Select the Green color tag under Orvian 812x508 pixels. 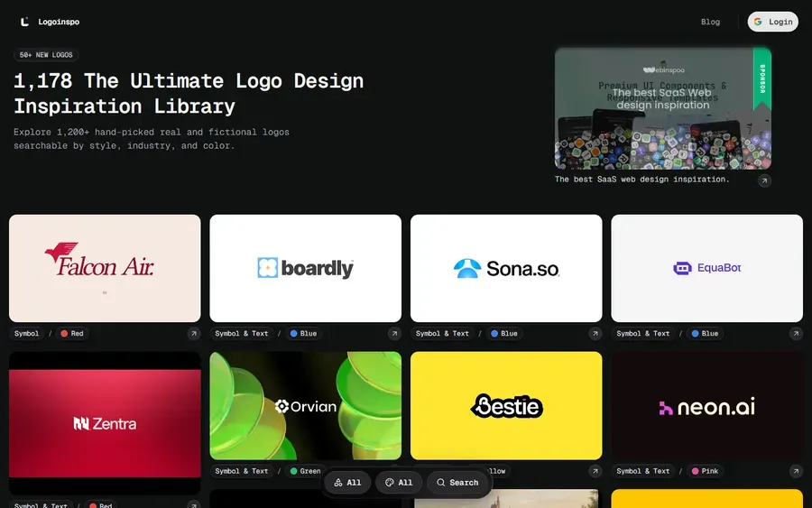tap(306, 471)
